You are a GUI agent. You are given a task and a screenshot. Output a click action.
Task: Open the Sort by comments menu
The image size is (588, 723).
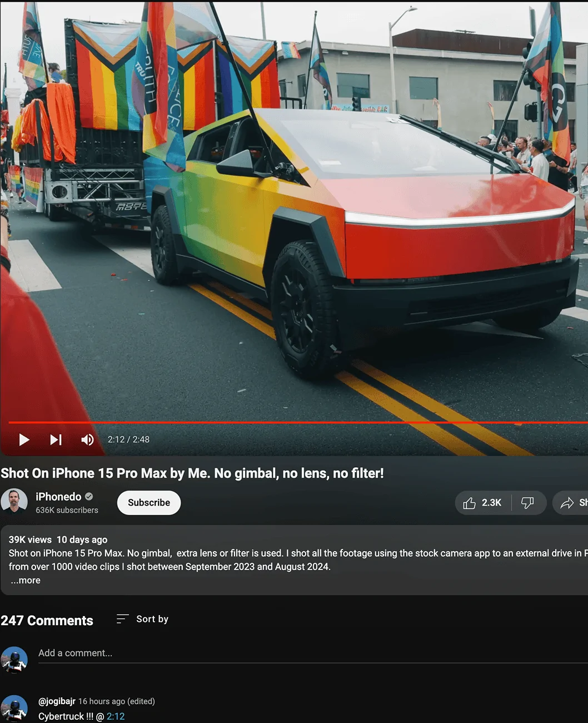point(142,619)
